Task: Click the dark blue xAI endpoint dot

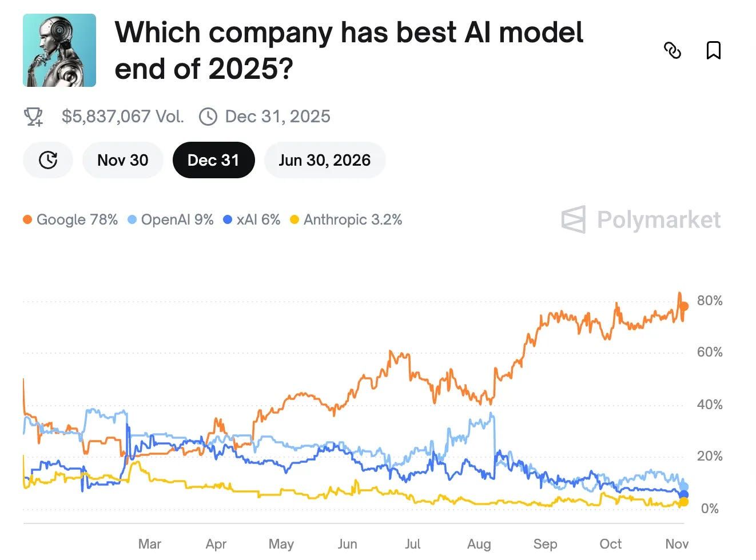Action: coord(683,494)
